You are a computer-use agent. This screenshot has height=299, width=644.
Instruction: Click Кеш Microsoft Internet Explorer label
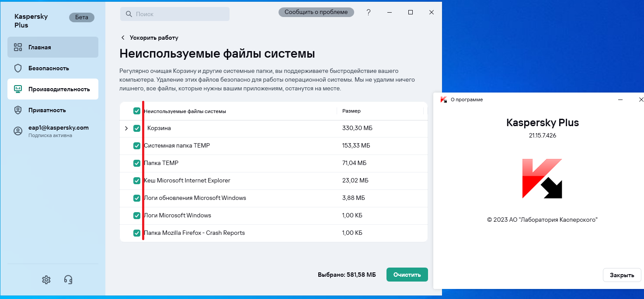click(187, 181)
